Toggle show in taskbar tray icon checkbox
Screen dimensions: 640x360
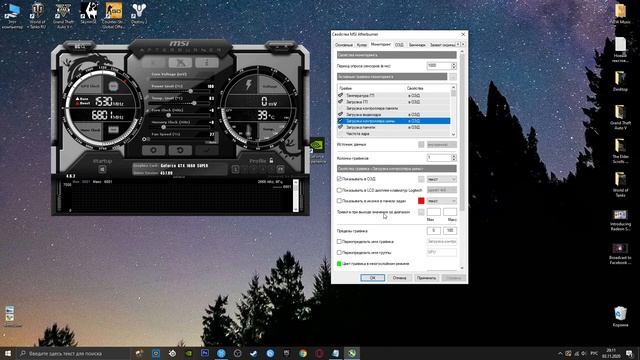[x=339, y=201]
